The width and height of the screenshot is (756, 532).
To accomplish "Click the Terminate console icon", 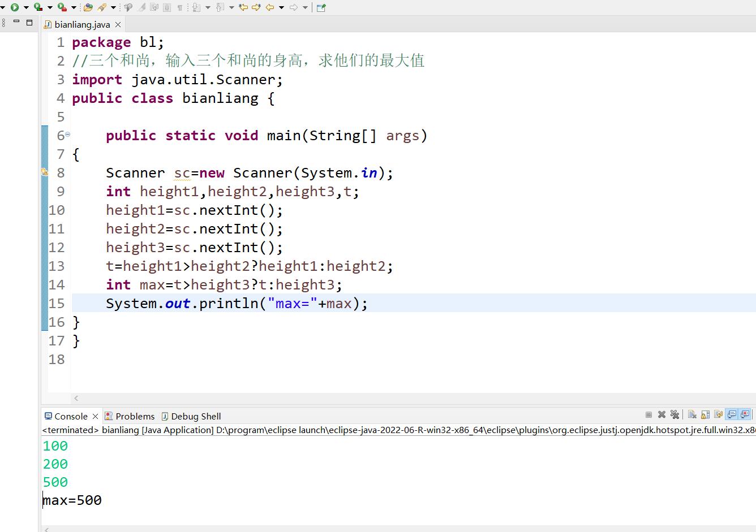I will point(648,414).
